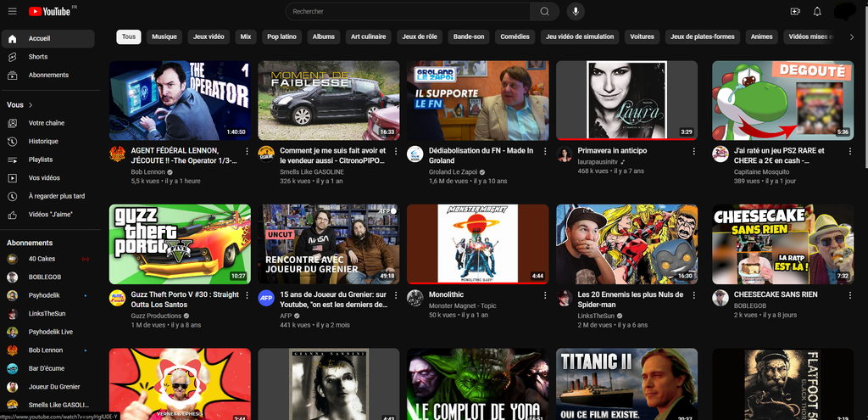Open Shorts from the sidebar
The width and height of the screenshot is (868, 420).
click(x=38, y=57)
